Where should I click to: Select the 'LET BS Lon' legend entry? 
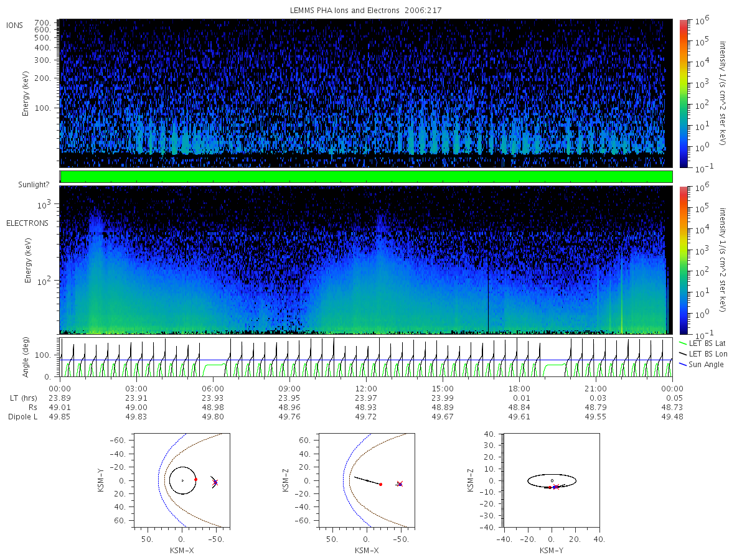point(703,353)
